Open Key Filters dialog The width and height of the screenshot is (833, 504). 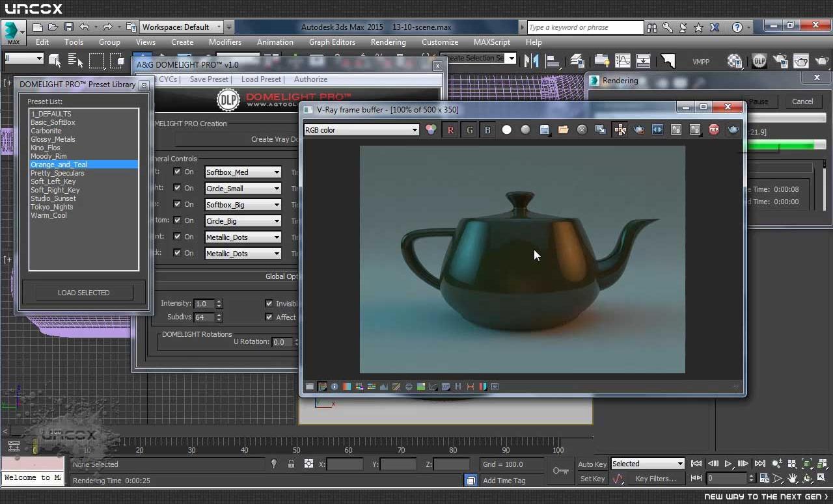656,479
